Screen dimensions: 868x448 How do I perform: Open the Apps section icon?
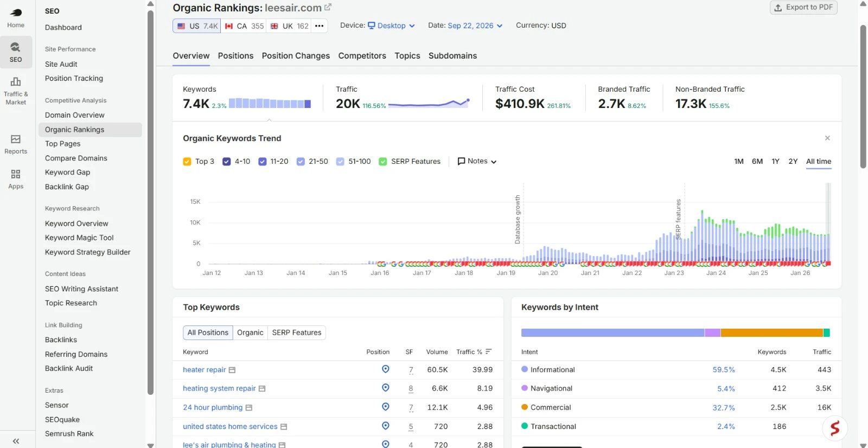[16, 179]
